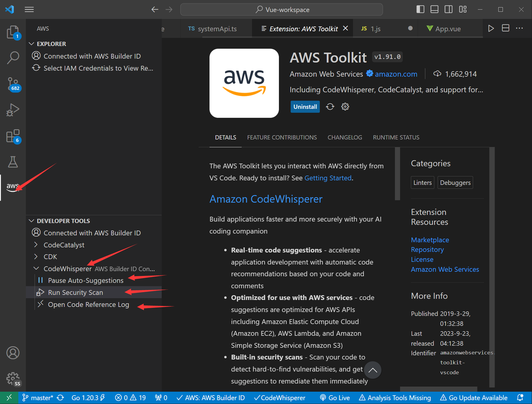
Task: Click Analysis Tools Missing warning
Action: [x=395, y=398]
